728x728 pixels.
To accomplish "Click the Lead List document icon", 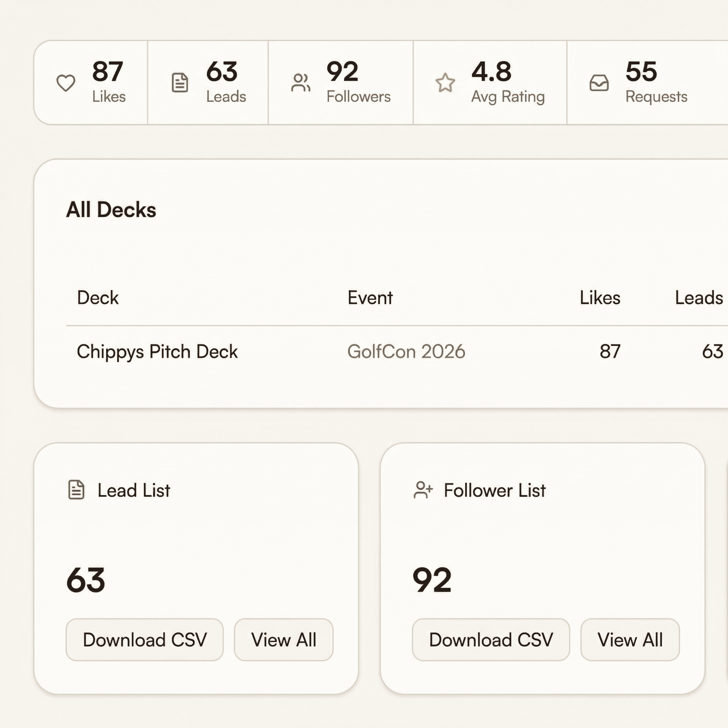I will [x=75, y=490].
